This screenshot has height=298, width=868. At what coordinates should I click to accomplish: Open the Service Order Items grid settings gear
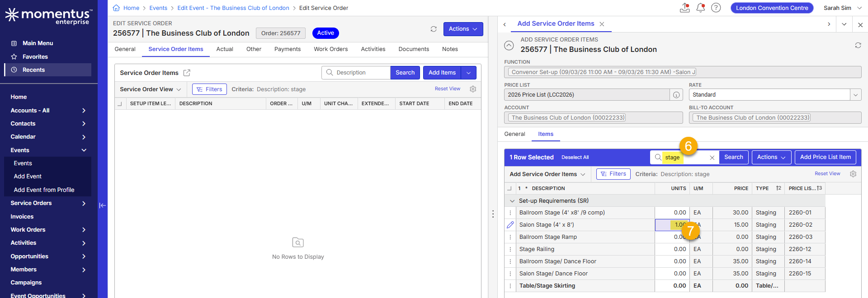473,89
